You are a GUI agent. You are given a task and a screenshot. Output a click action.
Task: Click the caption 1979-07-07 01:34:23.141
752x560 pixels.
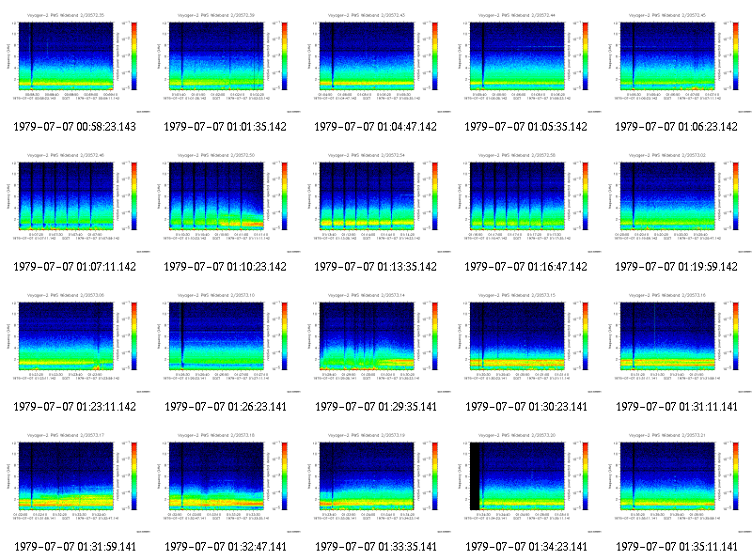526,547
